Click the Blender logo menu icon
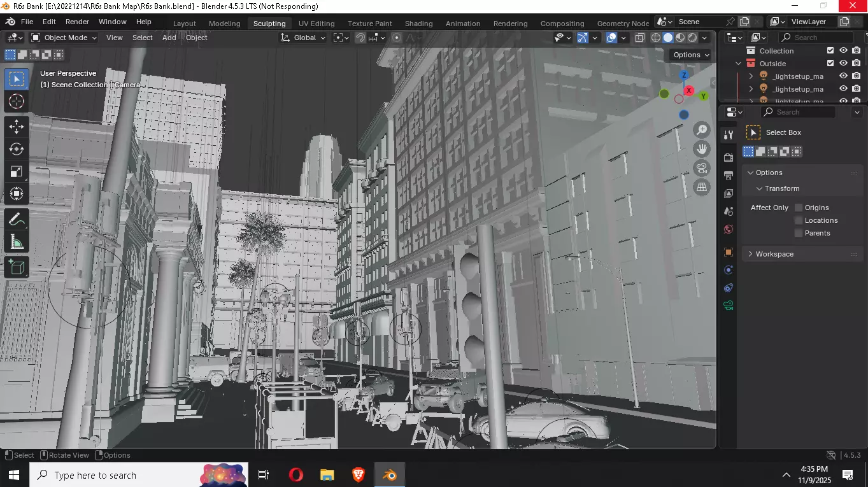 [10, 22]
